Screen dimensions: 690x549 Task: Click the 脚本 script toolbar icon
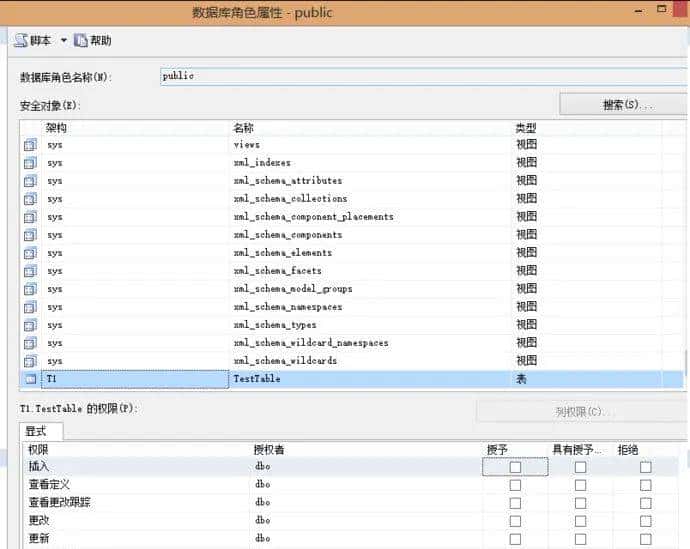coord(21,40)
